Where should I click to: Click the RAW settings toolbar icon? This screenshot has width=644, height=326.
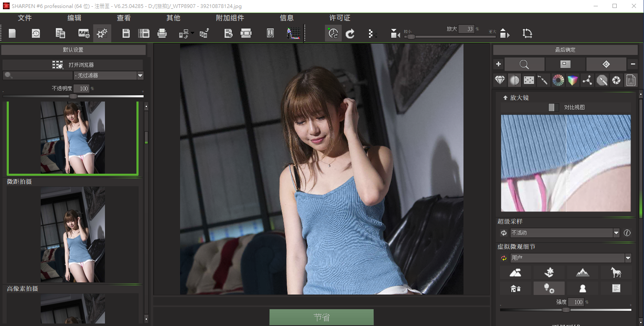[84, 34]
